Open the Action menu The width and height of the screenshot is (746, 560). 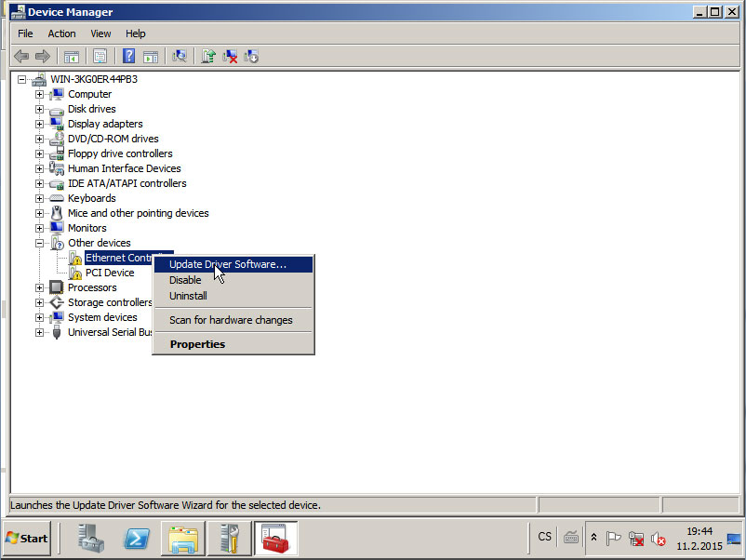[61, 33]
